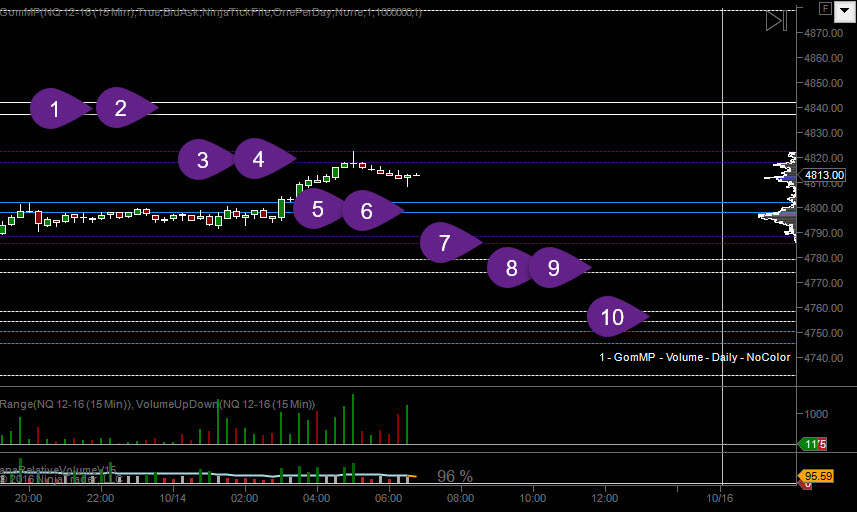Click the 4840.00 price axis label
Image resolution: width=857 pixels, height=512 pixels.
[823, 108]
